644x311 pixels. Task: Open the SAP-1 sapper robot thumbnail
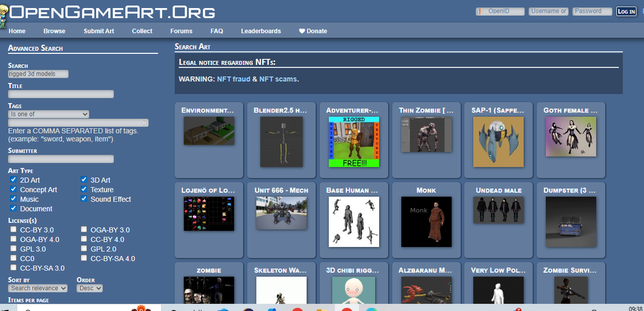coord(499,141)
